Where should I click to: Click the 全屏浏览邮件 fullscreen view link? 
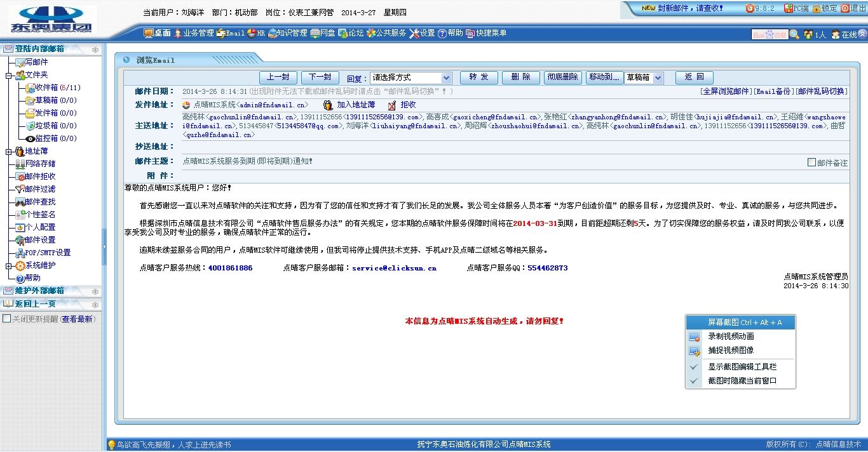tap(725, 91)
